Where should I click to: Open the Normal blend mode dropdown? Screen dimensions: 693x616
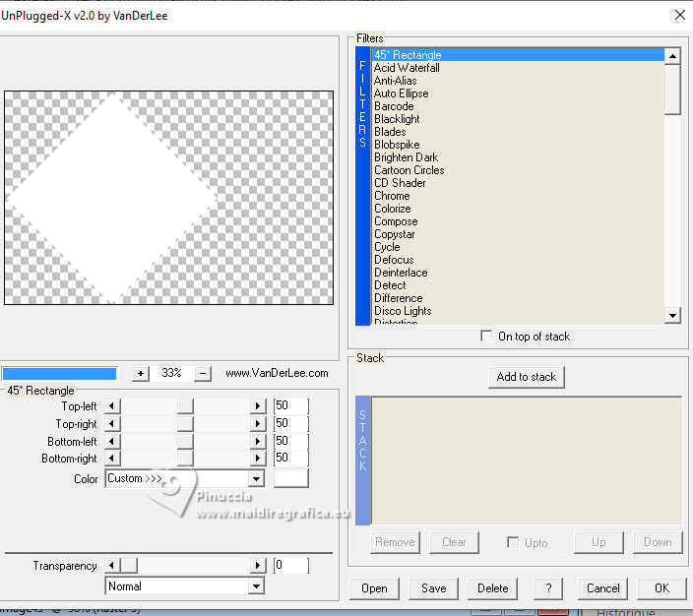tap(256, 586)
